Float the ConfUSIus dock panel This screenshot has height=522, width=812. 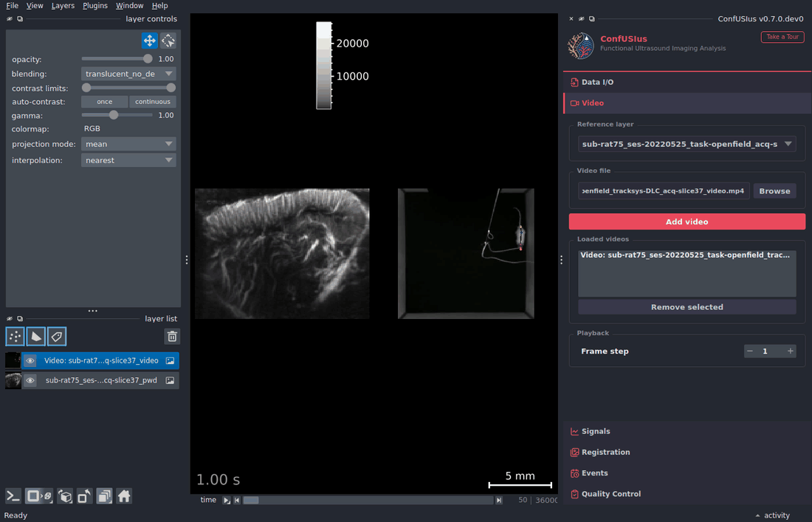tap(591, 18)
